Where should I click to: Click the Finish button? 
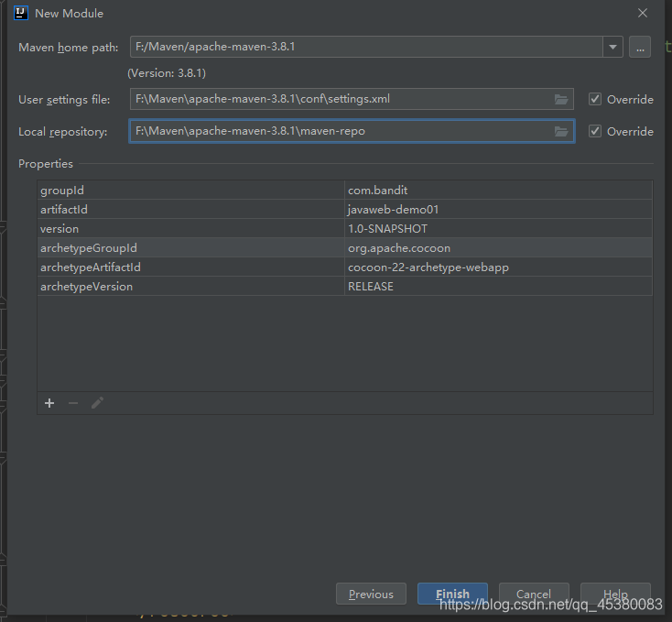[452, 594]
